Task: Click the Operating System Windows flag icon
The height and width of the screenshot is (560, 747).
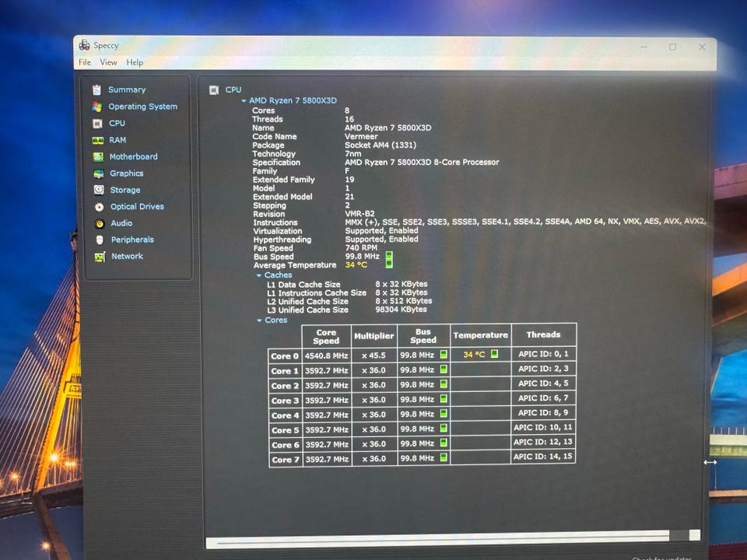Action: [x=97, y=107]
